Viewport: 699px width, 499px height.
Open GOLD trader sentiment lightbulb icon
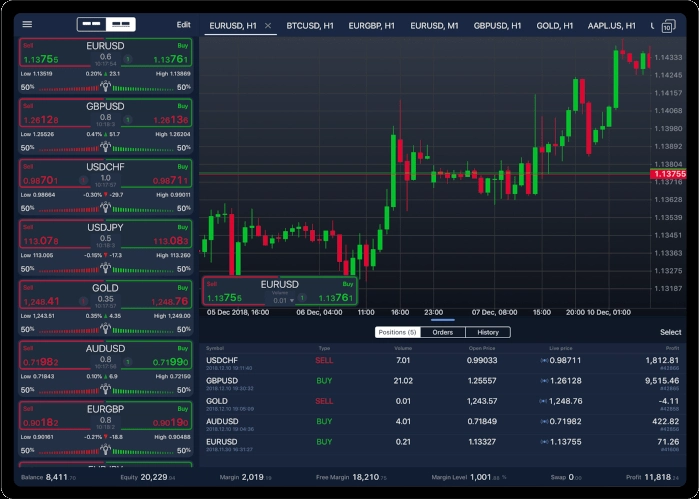(x=106, y=329)
